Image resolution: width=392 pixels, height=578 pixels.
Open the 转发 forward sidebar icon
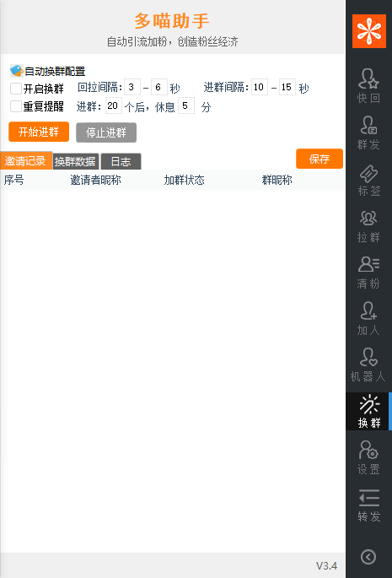click(368, 505)
